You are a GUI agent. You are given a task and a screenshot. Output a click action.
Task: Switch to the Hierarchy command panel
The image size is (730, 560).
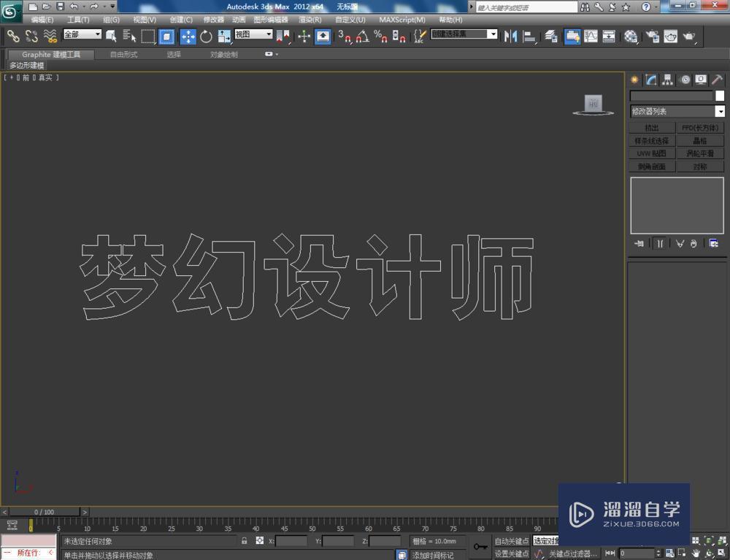[x=666, y=80]
